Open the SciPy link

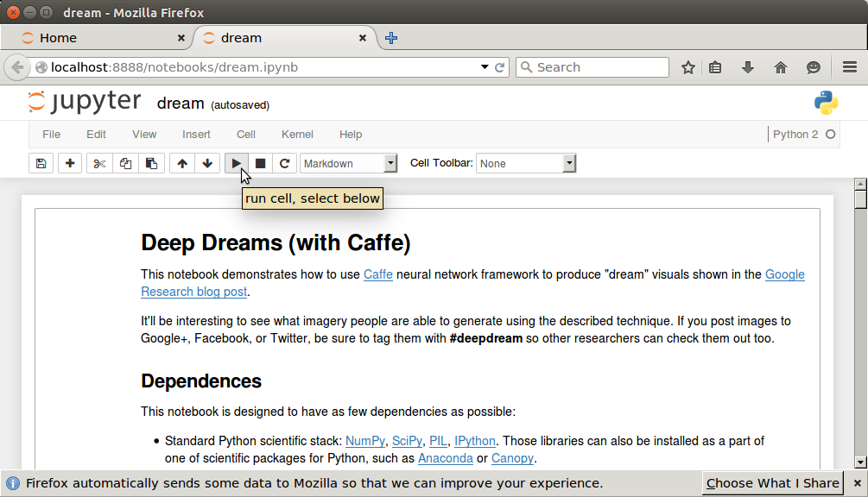pyautogui.click(x=407, y=441)
